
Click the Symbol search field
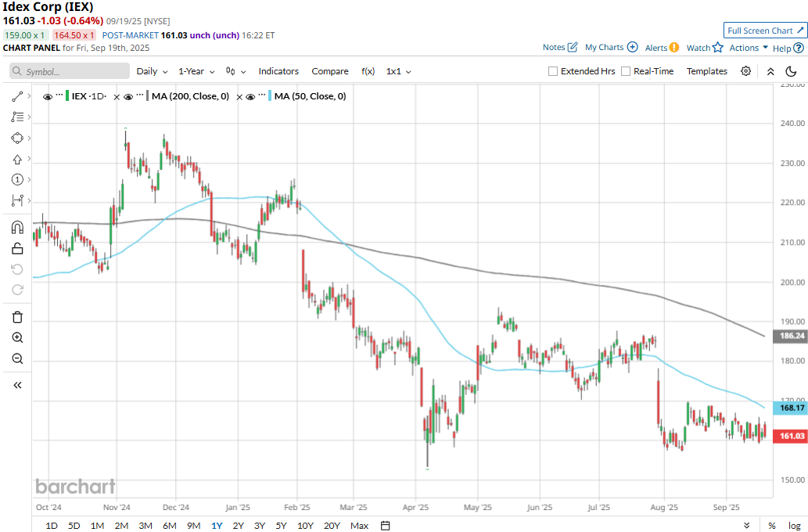(70, 71)
